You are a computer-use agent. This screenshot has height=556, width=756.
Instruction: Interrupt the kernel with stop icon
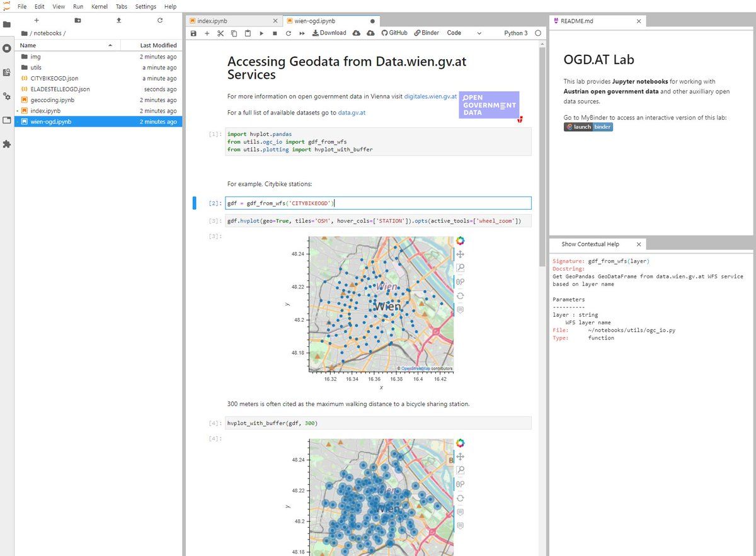275,33
